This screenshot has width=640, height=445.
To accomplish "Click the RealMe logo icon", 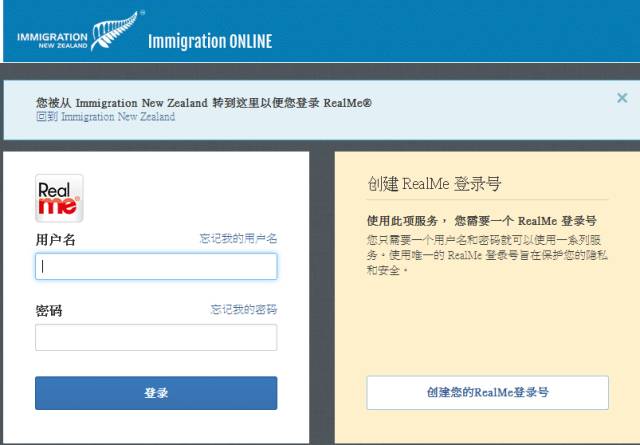I will click(59, 198).
